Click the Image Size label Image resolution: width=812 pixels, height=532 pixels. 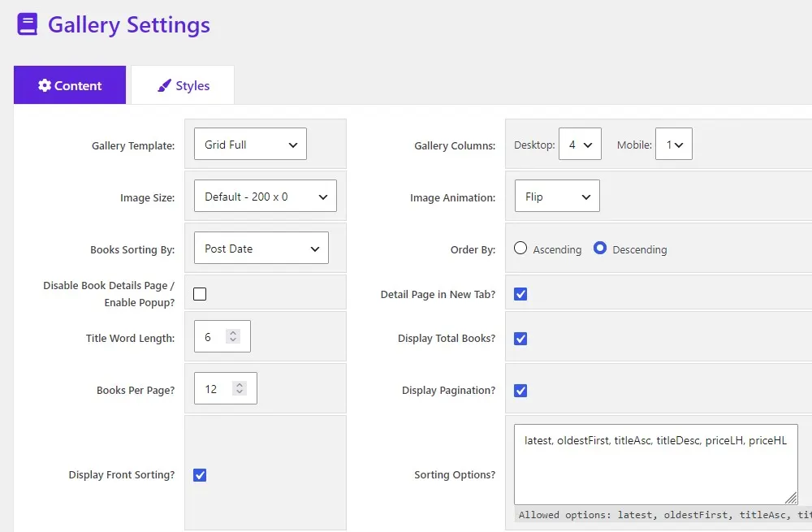pos(148,197)
